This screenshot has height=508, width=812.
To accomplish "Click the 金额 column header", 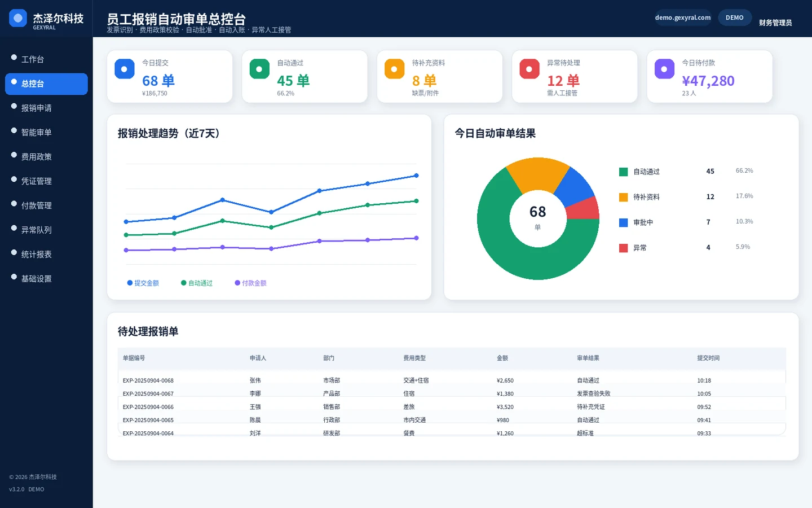I will pyautogui.click(x=502, y=358).
